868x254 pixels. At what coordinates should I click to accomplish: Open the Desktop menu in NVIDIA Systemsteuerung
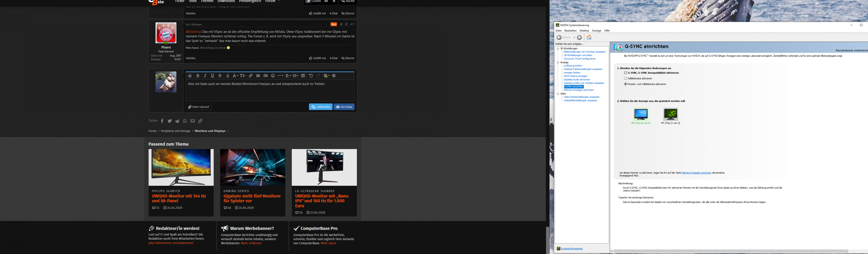click(x=584, y=31)
